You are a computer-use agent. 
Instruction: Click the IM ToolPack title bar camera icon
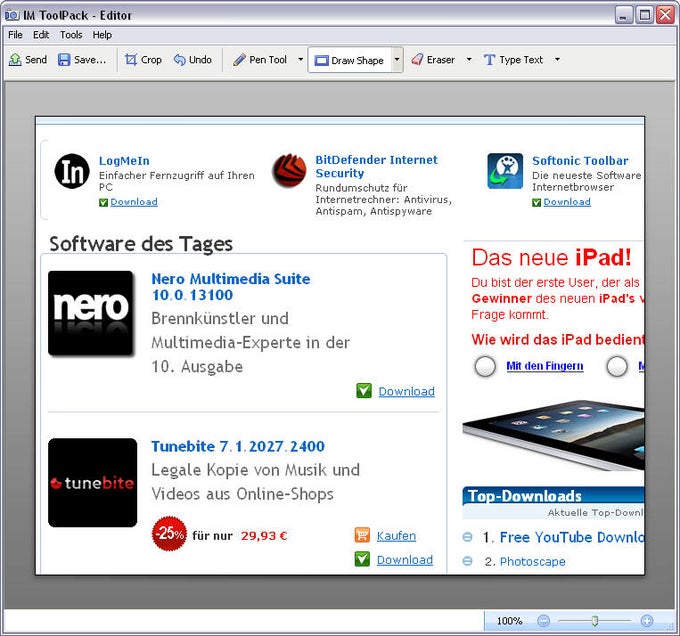click(12, 16)
